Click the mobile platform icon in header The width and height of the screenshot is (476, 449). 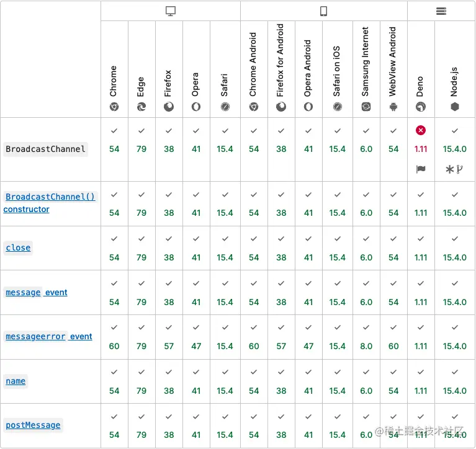(323, 11)
